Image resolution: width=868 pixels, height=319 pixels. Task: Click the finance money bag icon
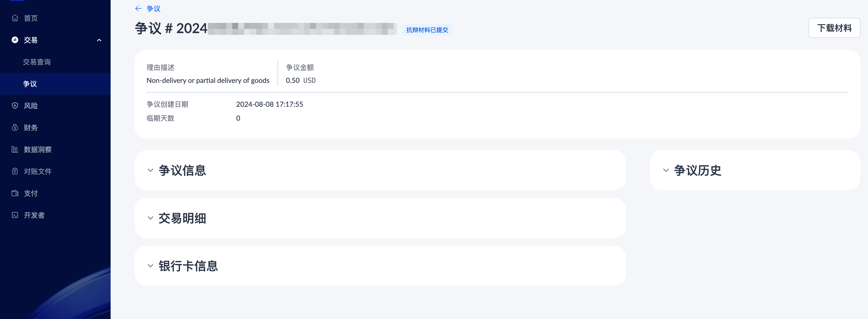click(x=15, y=128)
